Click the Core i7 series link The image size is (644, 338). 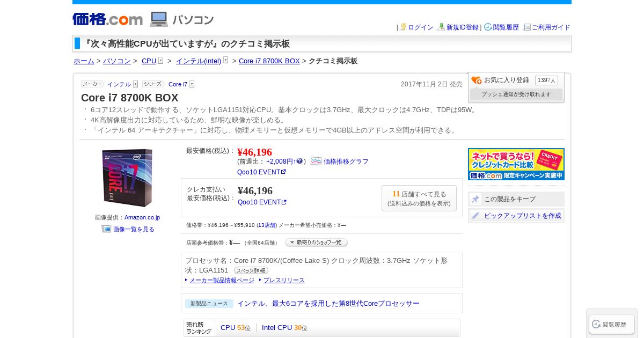tap(178, 84)
